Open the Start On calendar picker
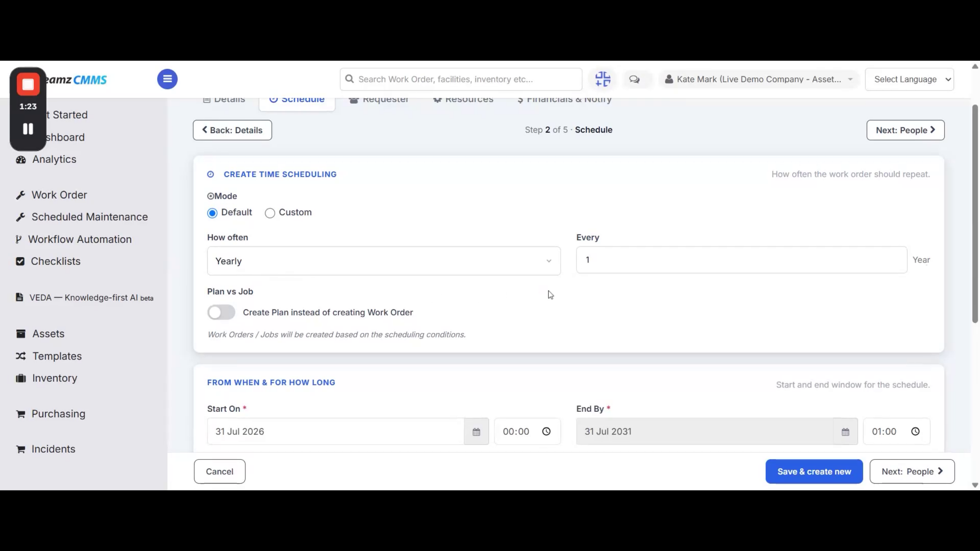The width and height of the screenshot is (980, 551). click(476, 432)
